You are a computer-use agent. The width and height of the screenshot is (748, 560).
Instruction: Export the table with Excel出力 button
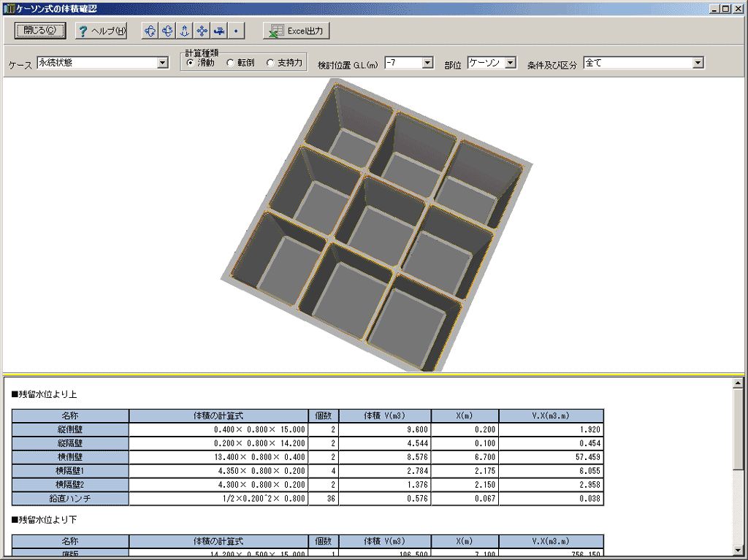point(297,31)
